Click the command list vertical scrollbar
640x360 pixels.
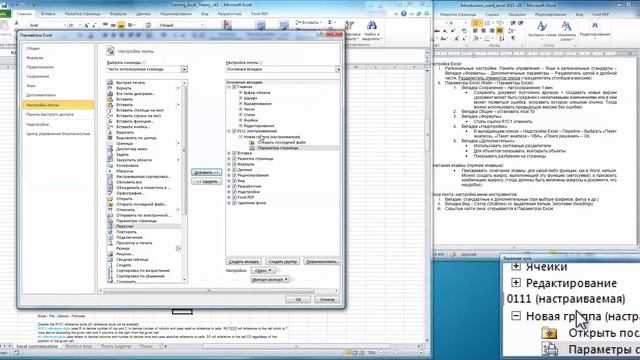[184, 181]
